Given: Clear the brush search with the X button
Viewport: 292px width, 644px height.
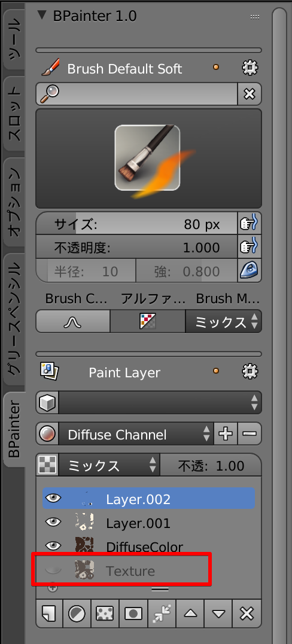Looking at the screenshot, I should click(x=250, y=94).
